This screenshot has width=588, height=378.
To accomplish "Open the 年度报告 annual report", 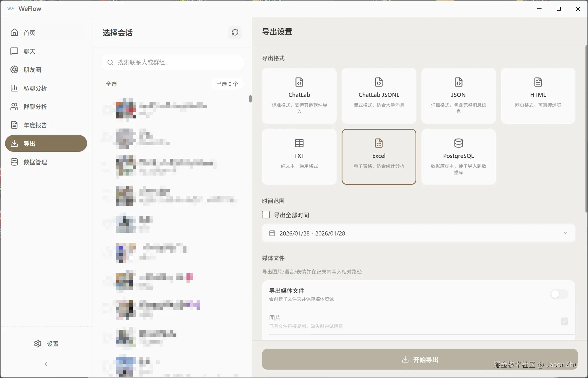I will pyautogui.click(x=35, y=125).
